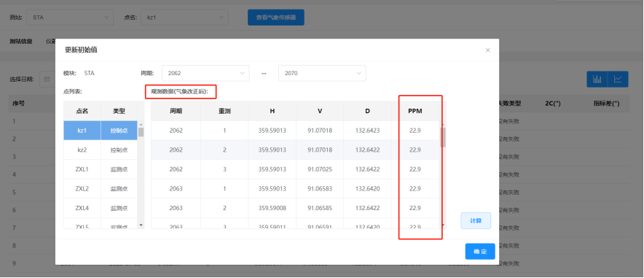Toggle the 选择日期 checkbox
The image size is (644, 278).
(x=47, y=79)
